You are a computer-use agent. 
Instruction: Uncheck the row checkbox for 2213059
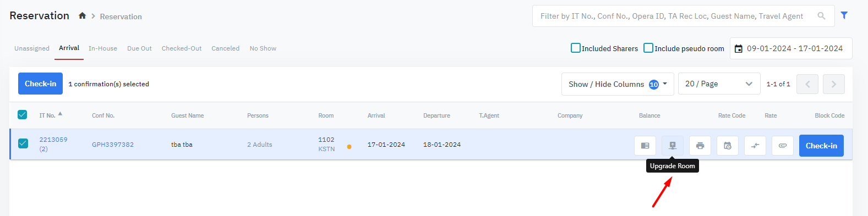[23, 143]
